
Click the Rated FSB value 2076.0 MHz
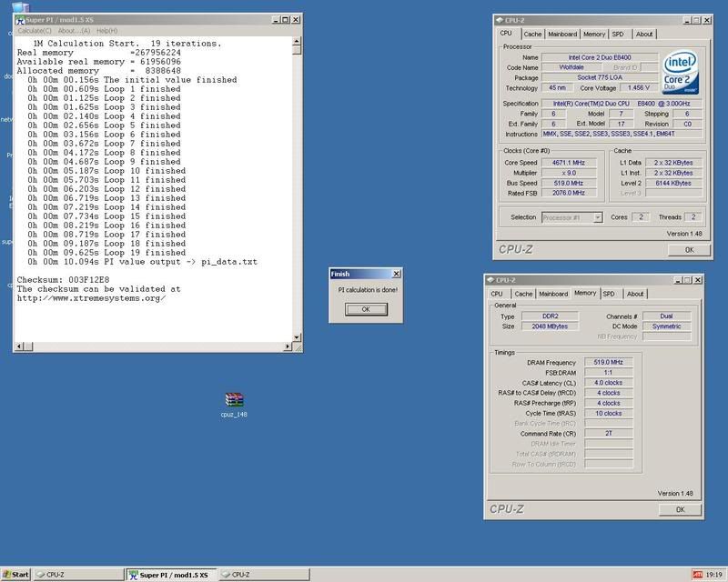569,193
